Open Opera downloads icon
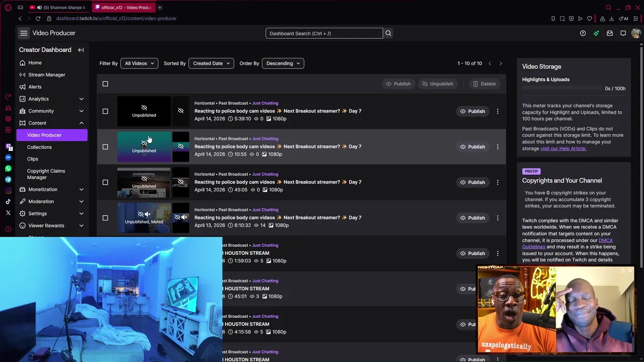This screenshot has height=362, width=644. 611,19
